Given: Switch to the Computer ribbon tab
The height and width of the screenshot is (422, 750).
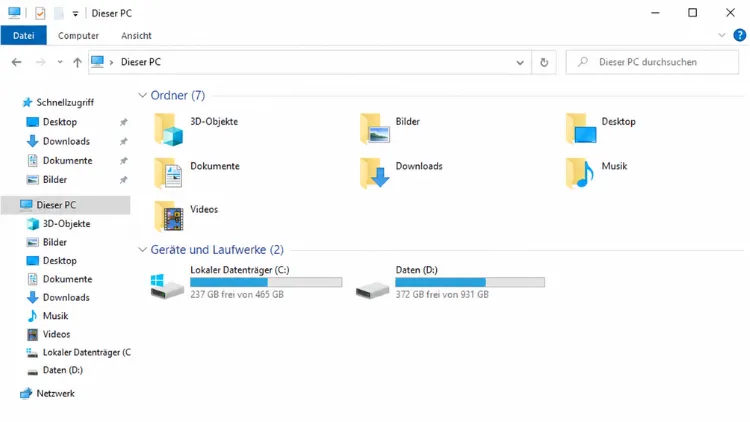Looking at the screenshot, I should 78,35.
